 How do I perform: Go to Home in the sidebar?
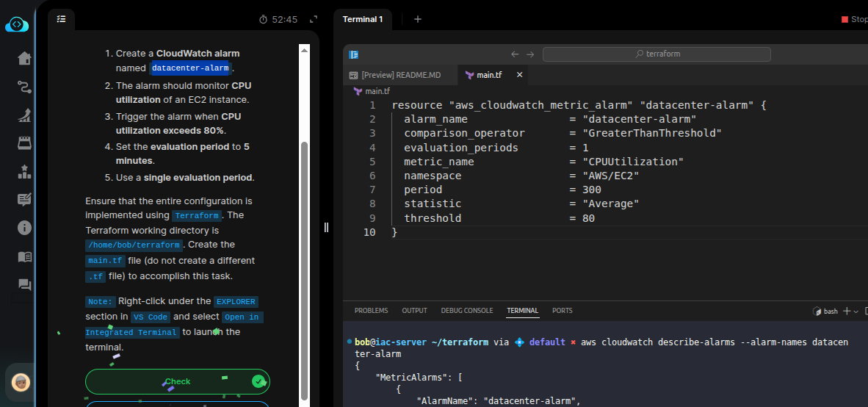pos(24,58)
